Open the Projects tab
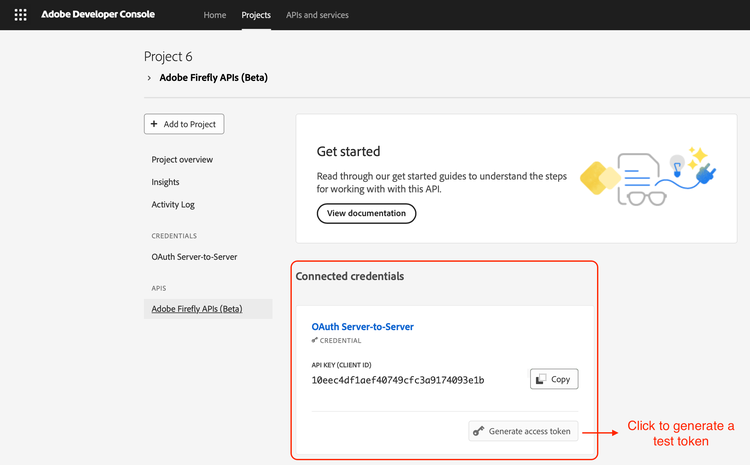 [x=256, y=15]
